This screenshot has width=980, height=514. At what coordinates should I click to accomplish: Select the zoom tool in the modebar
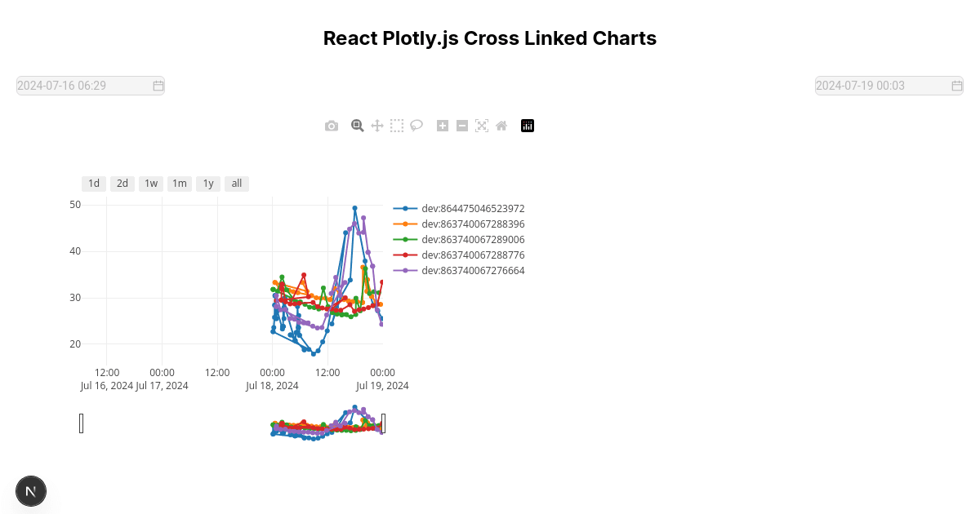tap(358, 126)
